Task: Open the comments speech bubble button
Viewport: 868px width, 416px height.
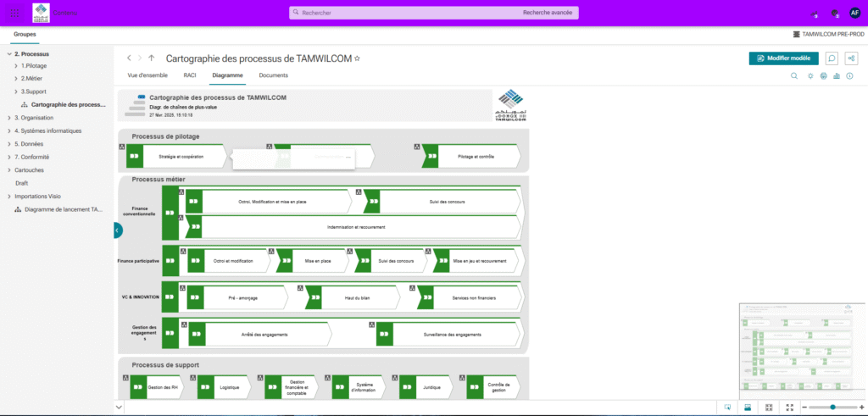Action: (x=832, y=58)
